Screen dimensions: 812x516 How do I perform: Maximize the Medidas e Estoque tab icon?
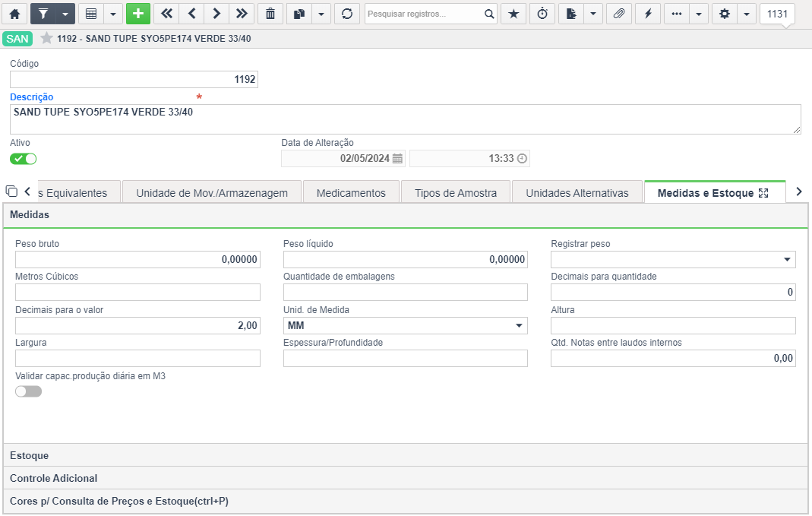[x=763, y=193]
